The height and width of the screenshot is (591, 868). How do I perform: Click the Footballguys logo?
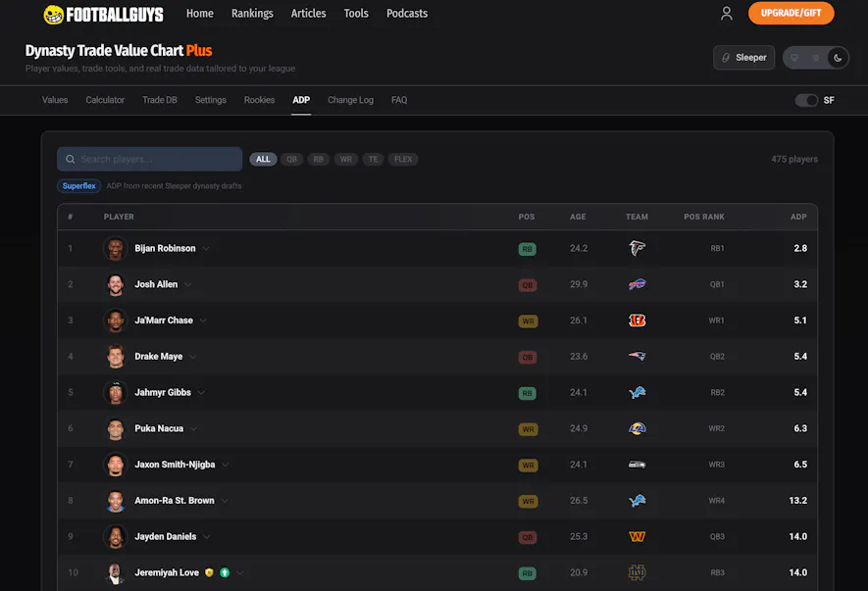(x=103, y=15)
